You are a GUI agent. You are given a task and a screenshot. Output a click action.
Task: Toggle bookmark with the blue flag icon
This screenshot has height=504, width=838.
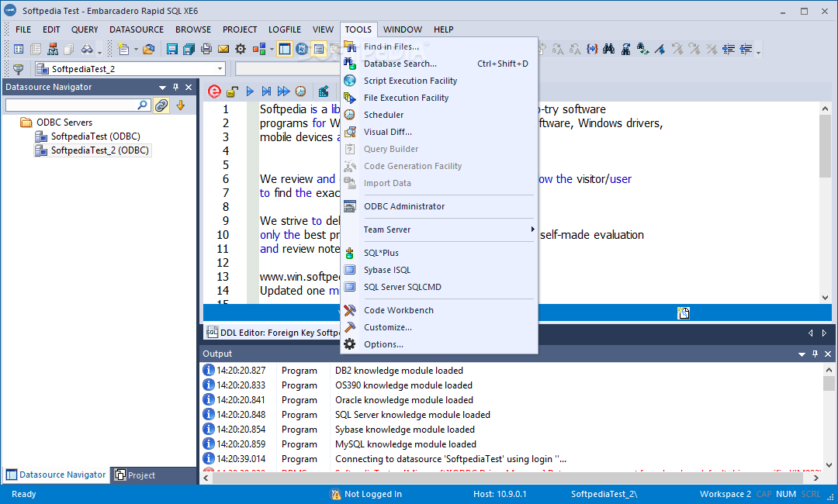click(660, 49)
